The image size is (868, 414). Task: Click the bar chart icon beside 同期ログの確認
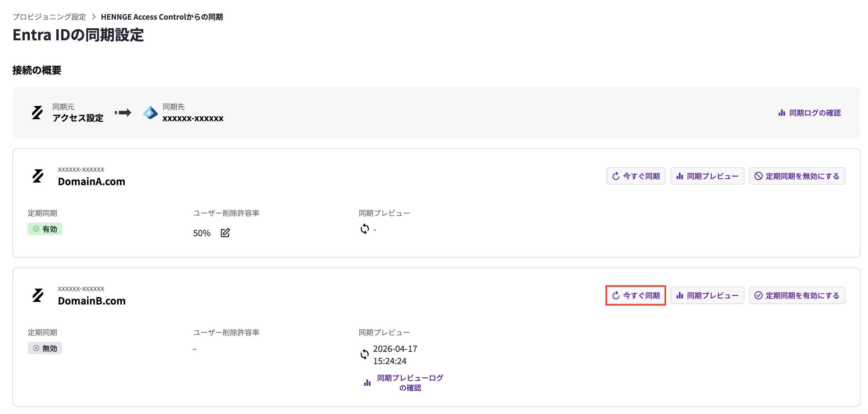(x=782, y=113)
